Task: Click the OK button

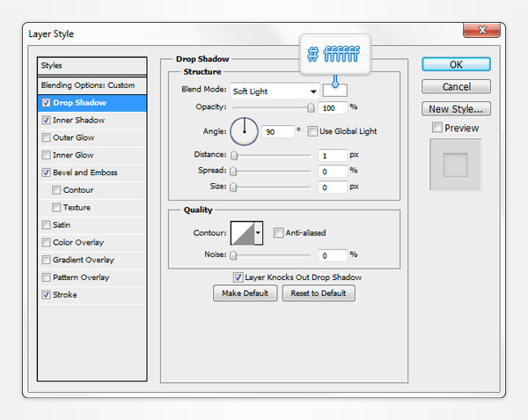Action: point(456,64)
